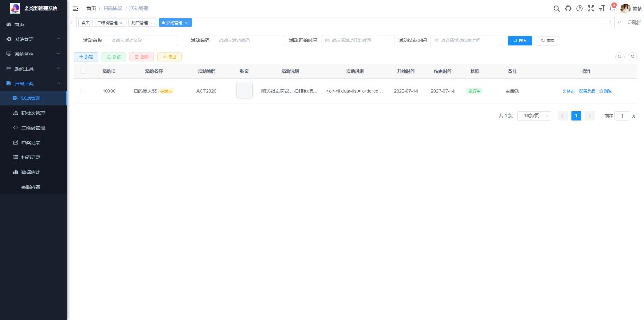This screenshot has height=320, width=644.
Task: Open the 10条/页 page size dropdown
Action: click(534, 115)
